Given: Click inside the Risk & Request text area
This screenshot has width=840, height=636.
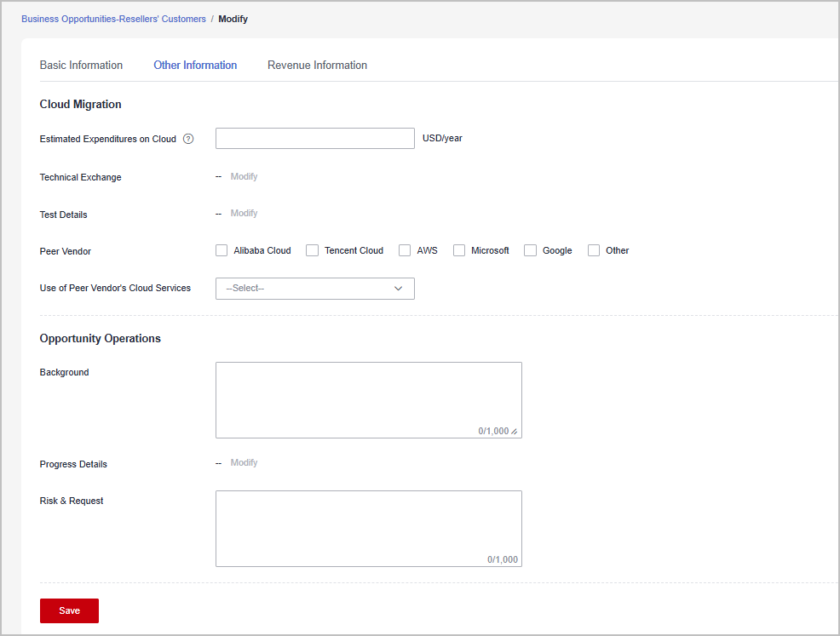Looking at the screenshot, I should click(x=368, y=524).
